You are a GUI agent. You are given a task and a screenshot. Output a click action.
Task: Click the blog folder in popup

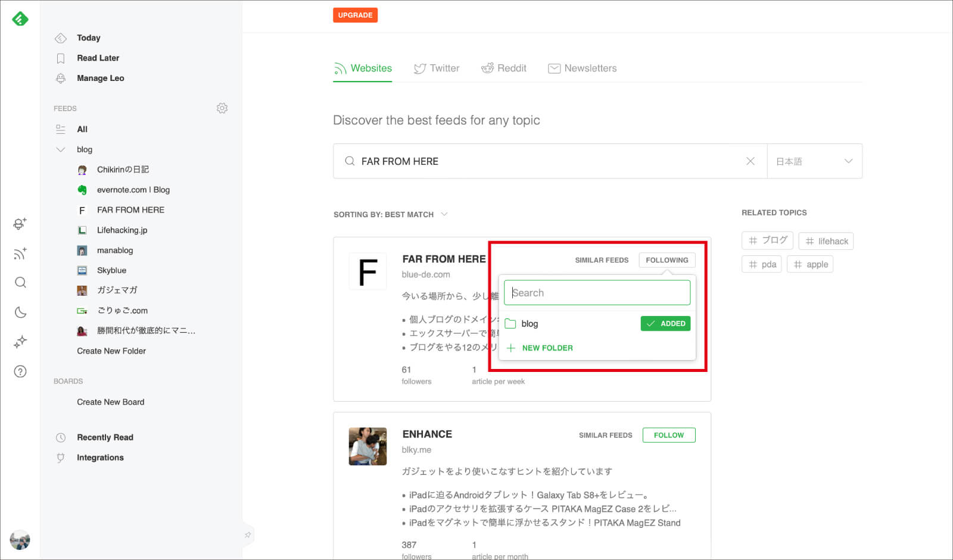point(530,324)
